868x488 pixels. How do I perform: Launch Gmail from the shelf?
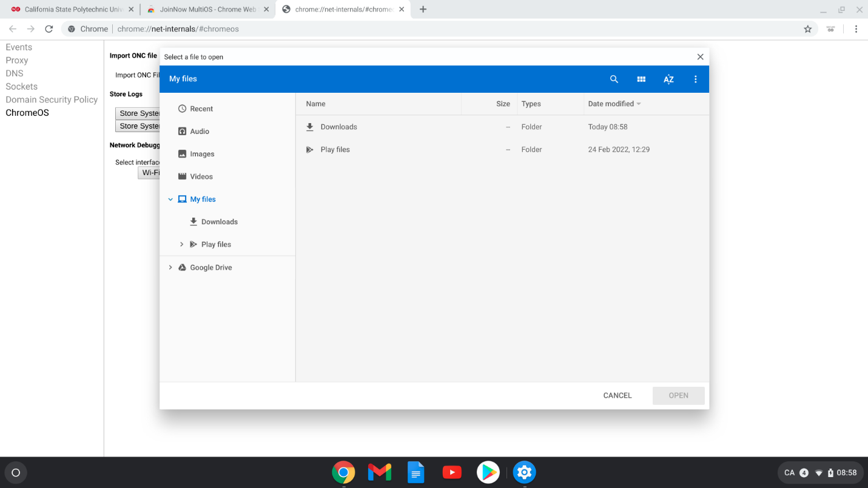(x=379, y=472)
